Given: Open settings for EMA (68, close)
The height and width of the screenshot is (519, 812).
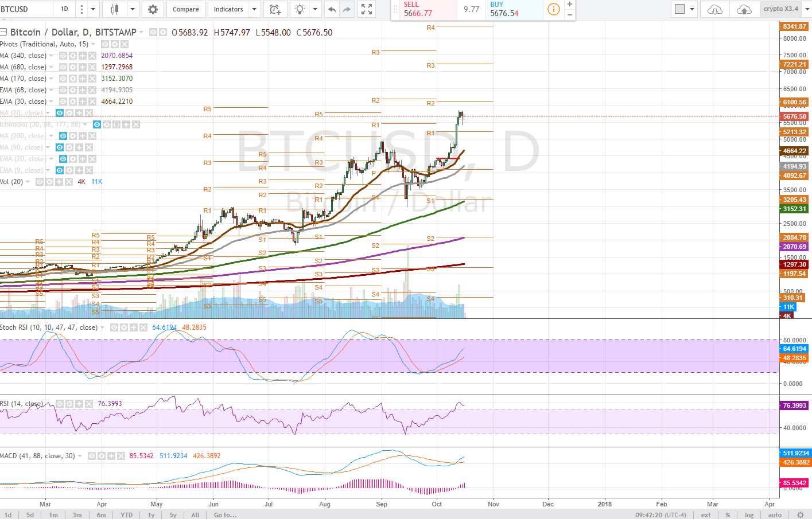Looking at the screenshot, I should click(73, 90).
